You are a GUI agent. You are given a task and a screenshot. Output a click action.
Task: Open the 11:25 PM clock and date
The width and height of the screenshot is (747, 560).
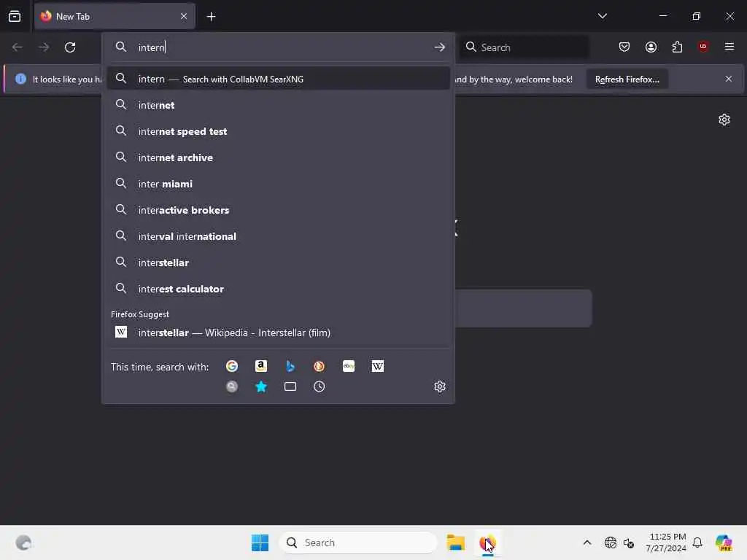pos(666,542)
